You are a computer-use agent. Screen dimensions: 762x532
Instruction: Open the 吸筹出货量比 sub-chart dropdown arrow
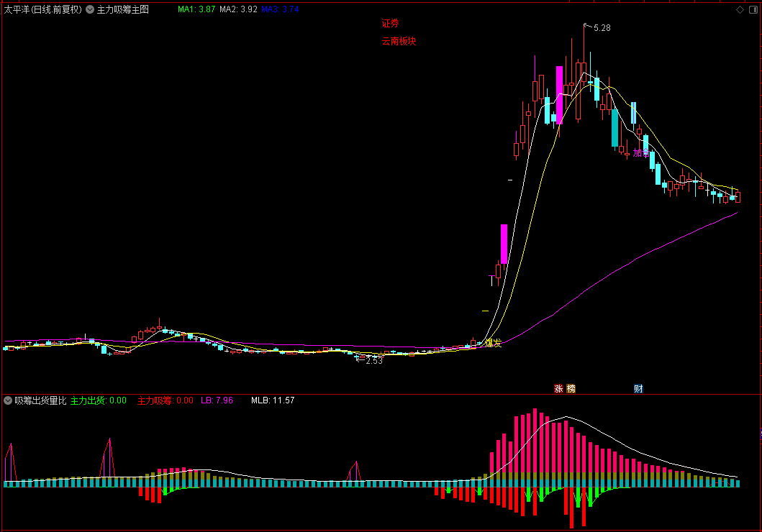(8, 400)
